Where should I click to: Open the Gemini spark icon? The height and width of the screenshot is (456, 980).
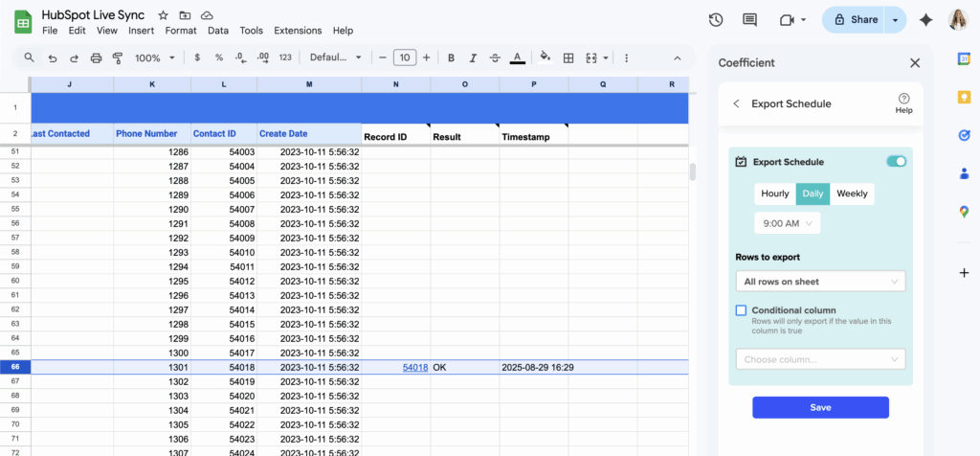(926, 20)
